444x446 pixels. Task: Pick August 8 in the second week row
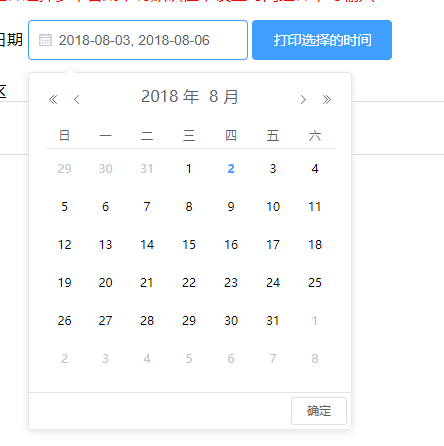point(189,207)
